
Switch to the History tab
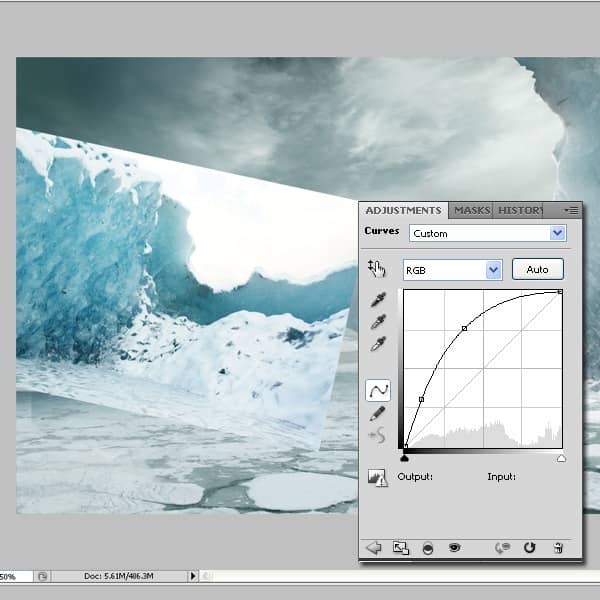pyautogui.click(x=520, y=210)
